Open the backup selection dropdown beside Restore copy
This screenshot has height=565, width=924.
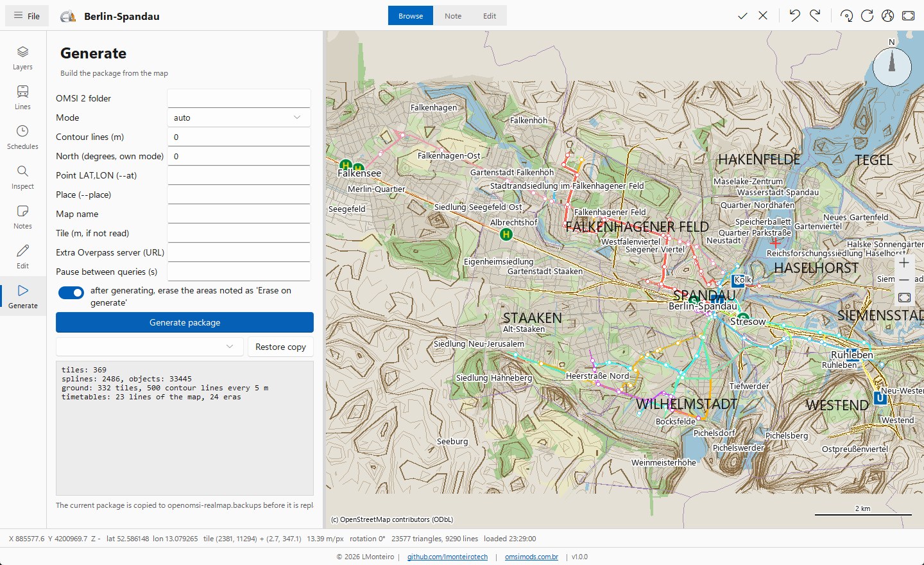coord(150,347)
